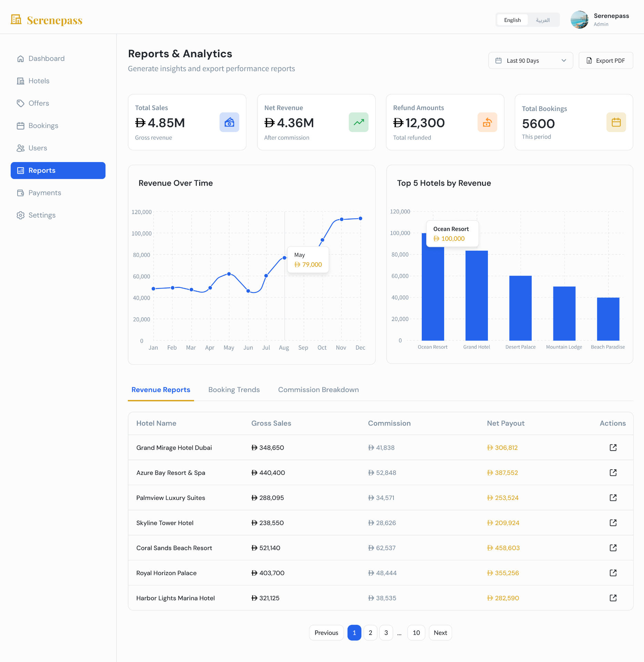Screen dimensions: 644x662
Task: Open details for Azure Bay Resort & Spa row
Action: click(x=613, y=473)
